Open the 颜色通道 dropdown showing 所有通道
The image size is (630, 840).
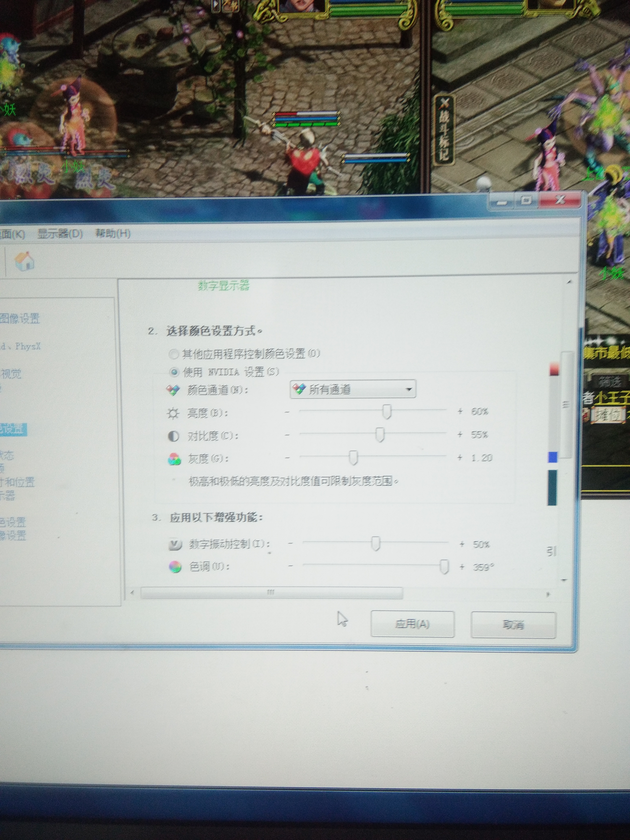(x=353, y=389)
